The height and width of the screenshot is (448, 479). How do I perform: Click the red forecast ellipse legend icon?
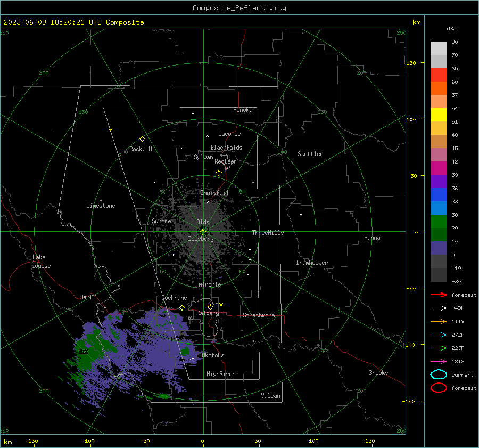pos(439,388)
